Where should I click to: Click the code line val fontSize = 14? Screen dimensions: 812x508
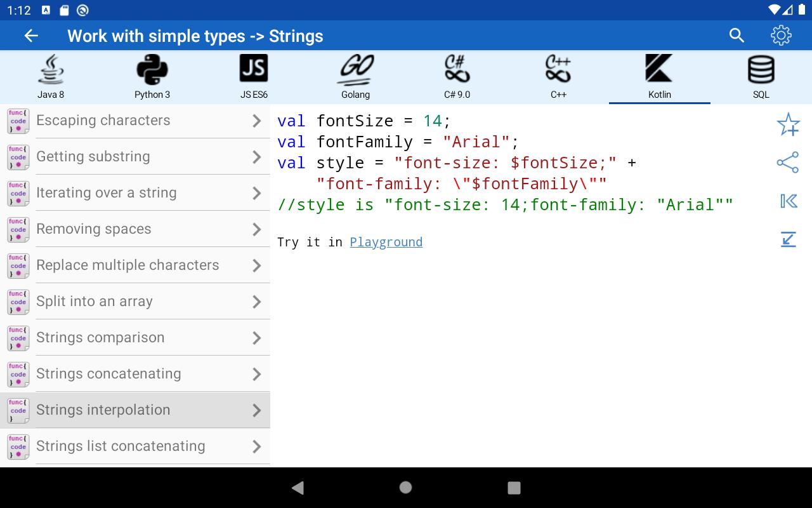tap(364, 121)
